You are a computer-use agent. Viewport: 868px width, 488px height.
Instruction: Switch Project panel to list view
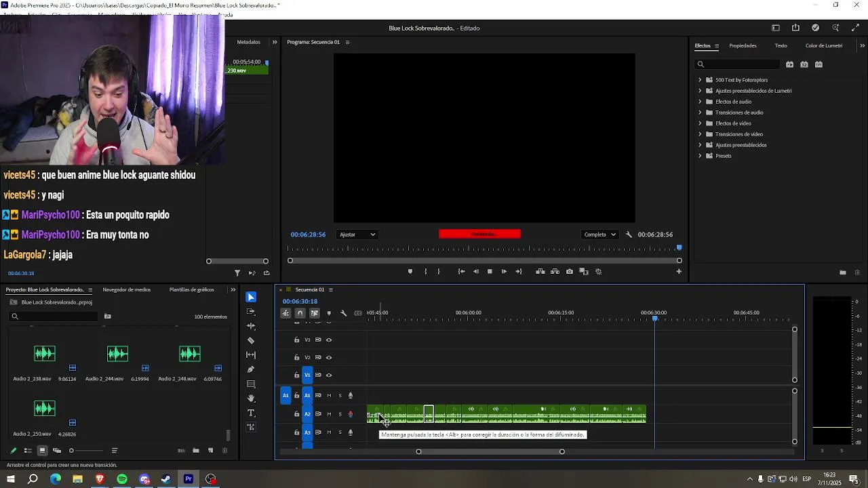(x=28, y=451)
